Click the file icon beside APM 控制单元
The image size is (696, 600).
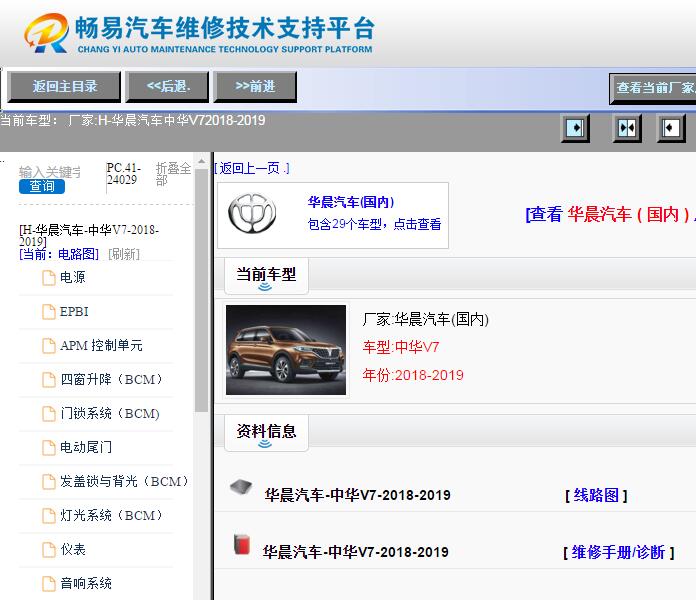[x=48, y=346]
